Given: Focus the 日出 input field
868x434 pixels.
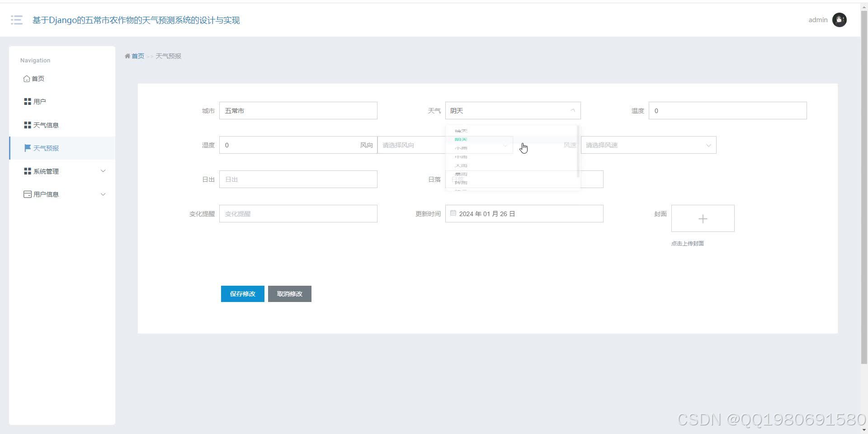Looking at the screenshot, I should click(298, 179).
